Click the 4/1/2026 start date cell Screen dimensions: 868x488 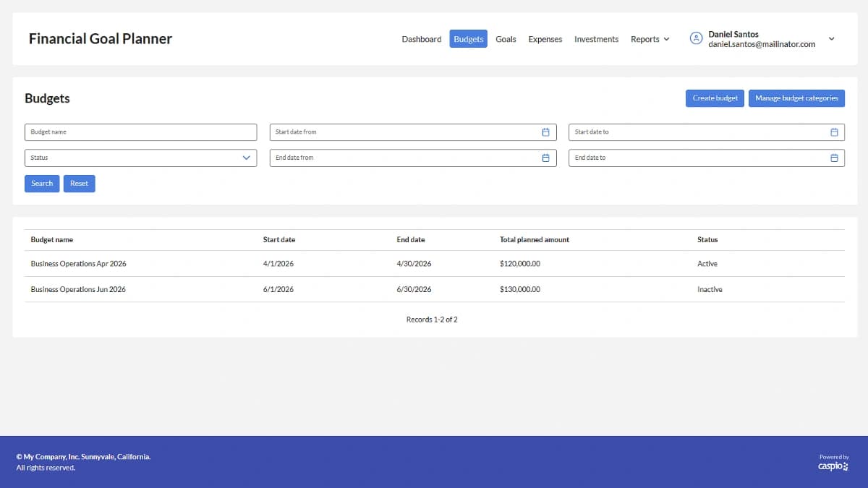click(278, 264)
